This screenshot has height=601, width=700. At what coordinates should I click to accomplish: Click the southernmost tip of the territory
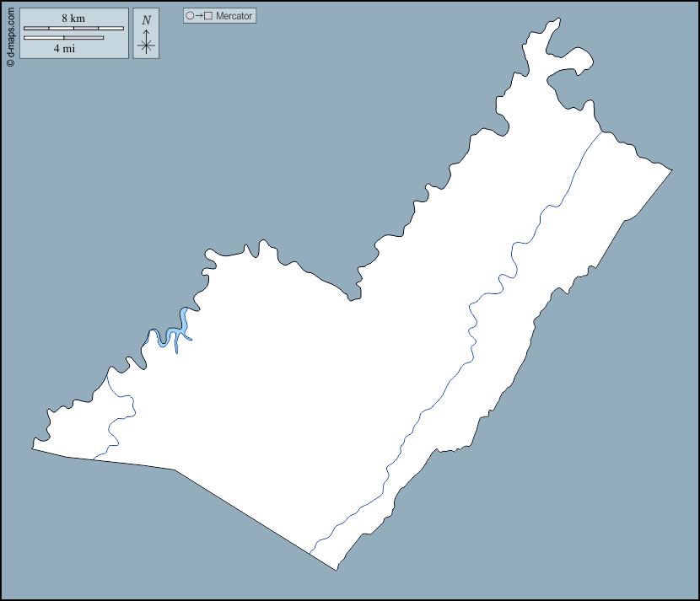point(337,568)
